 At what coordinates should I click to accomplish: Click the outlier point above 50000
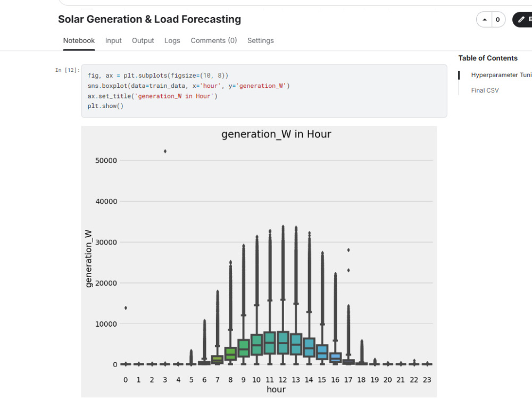pyautogui.click(x=165, y=151)
